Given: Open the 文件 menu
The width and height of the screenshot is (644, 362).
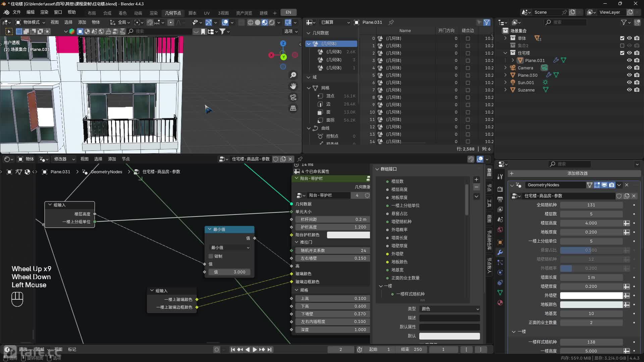Looking at the screenshot, I should [17, 12].
